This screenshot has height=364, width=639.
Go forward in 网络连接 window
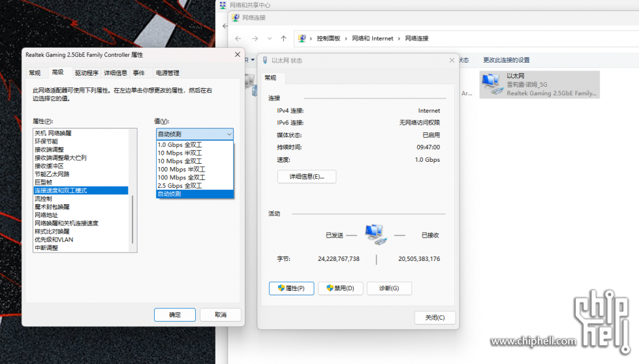point(255,38)
